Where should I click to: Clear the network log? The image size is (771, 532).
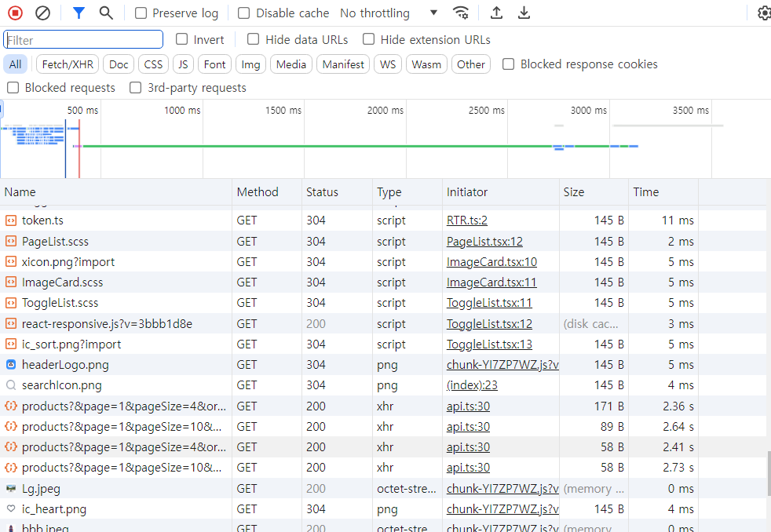(x=42, y=13)
